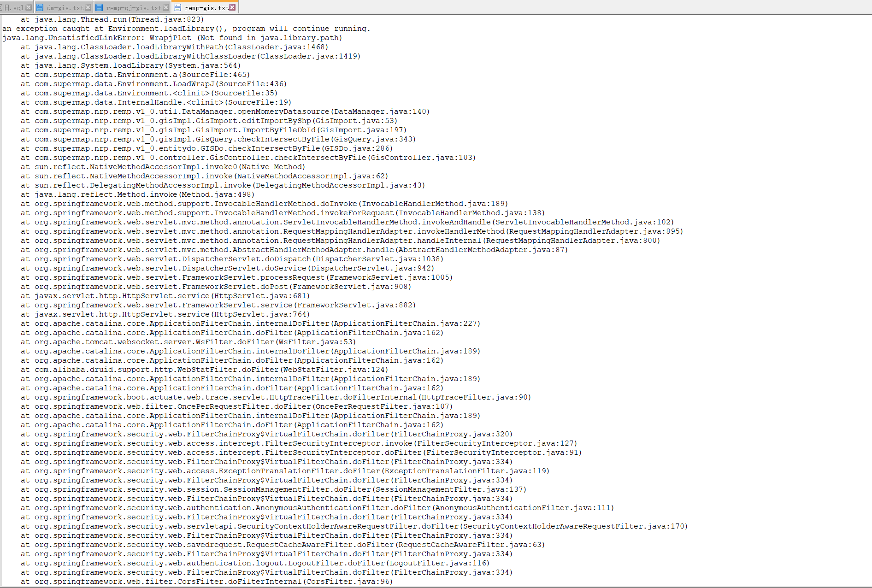Switch to the dm-gis.txt tab
This screenshot has width=872, height=588.
point(64,7)
